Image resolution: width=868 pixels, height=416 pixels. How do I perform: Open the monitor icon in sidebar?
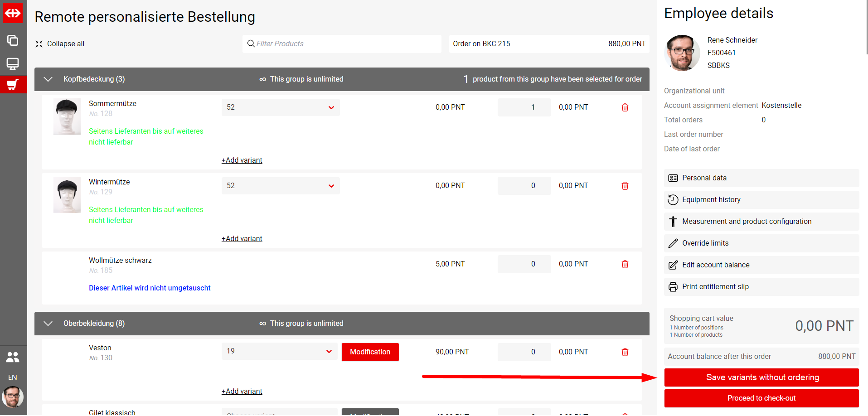(x=13, y=63)
